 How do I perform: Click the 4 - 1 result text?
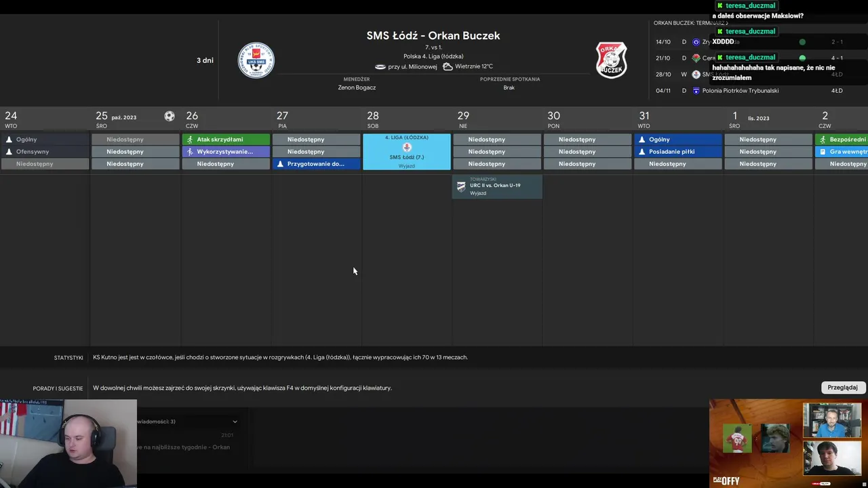click(x=837, y=58)
